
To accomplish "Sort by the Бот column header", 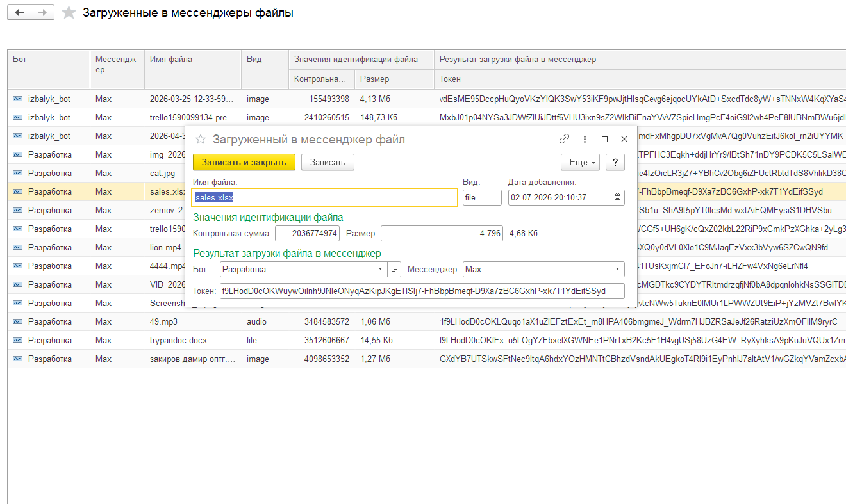I will [x=49, y=69].
